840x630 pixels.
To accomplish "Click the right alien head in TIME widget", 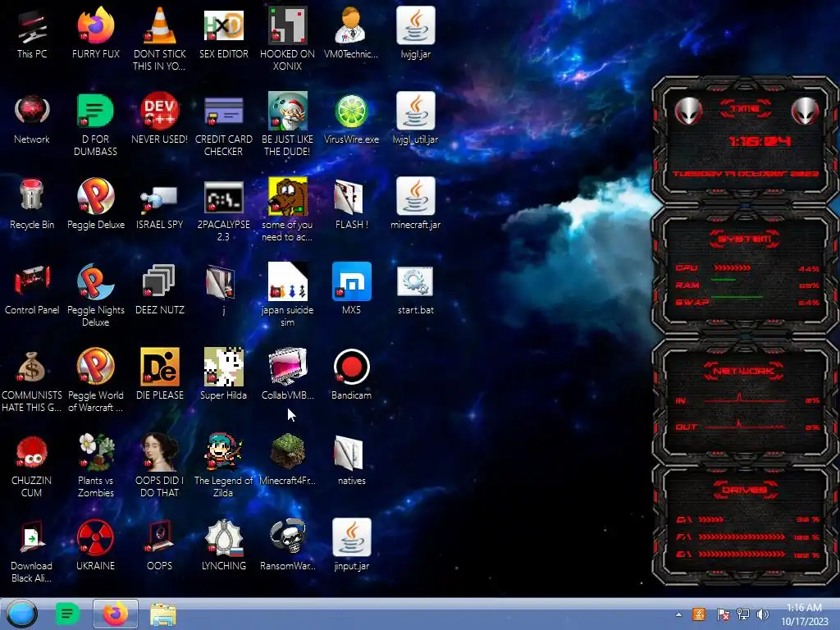I will (x=806, y=111).
